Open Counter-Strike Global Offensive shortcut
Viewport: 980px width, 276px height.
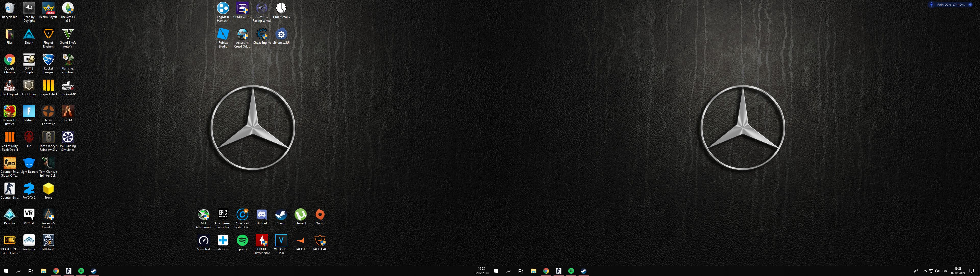click(x=9, y=167)
